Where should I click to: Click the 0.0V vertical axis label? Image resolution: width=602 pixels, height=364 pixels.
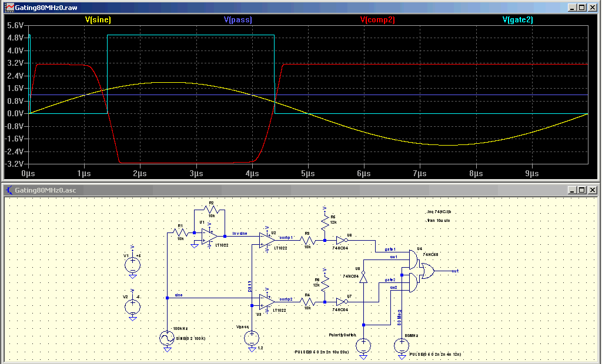(15, 113)
